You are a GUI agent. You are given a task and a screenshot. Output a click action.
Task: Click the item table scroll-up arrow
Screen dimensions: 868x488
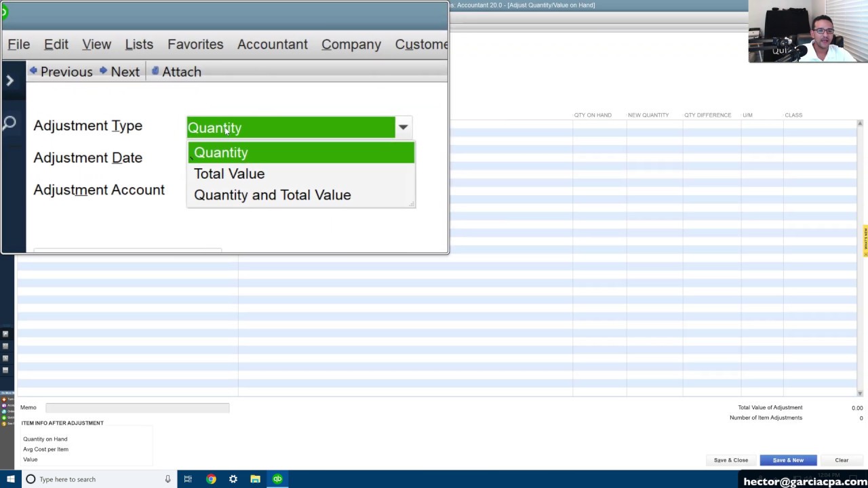(860, 123)
